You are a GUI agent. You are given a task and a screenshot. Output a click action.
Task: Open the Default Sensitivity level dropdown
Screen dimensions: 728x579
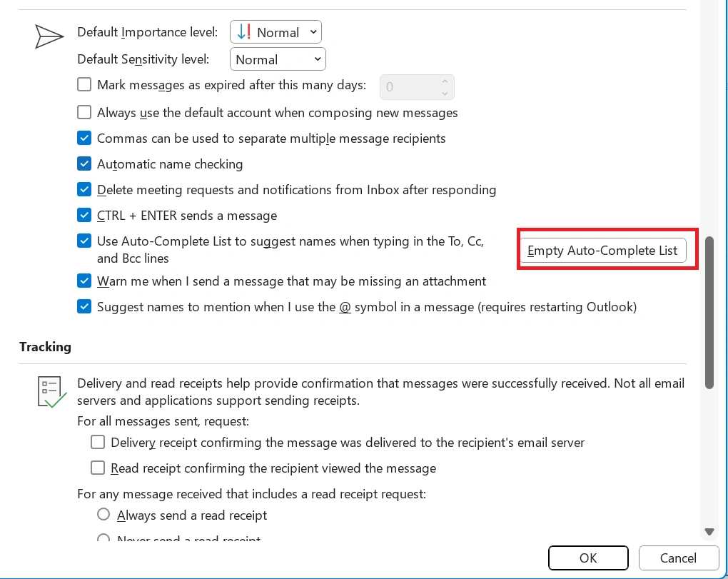point(278,59)
